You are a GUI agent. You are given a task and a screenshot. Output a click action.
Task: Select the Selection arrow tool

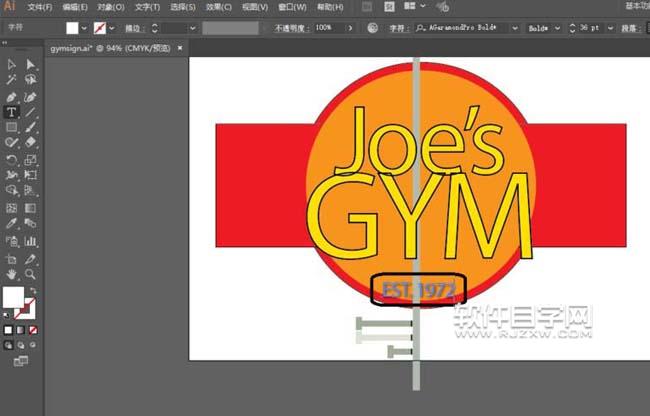tap(12, 65)
